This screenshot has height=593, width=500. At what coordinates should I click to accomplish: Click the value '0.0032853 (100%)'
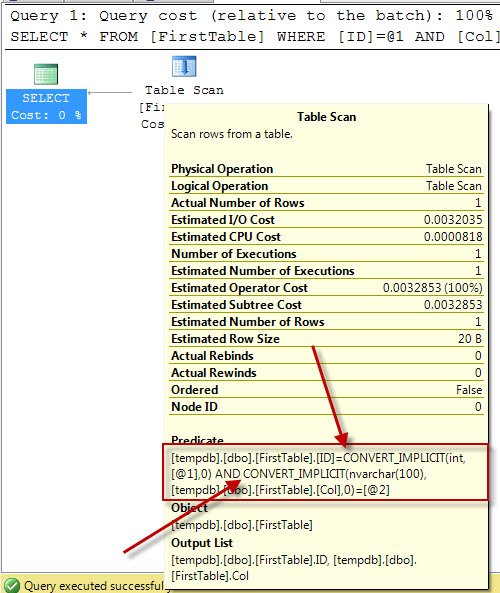pyautogui.click(x=432, y=288)
